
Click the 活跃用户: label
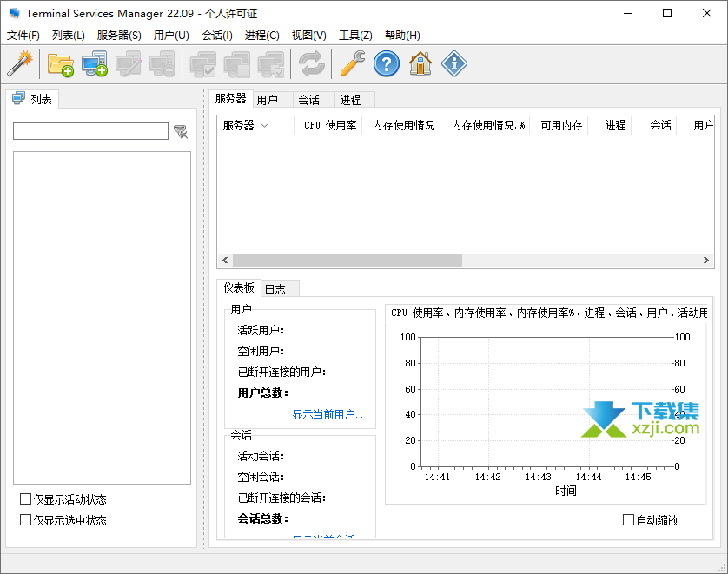pyautogui.click(x=261, y=330)
